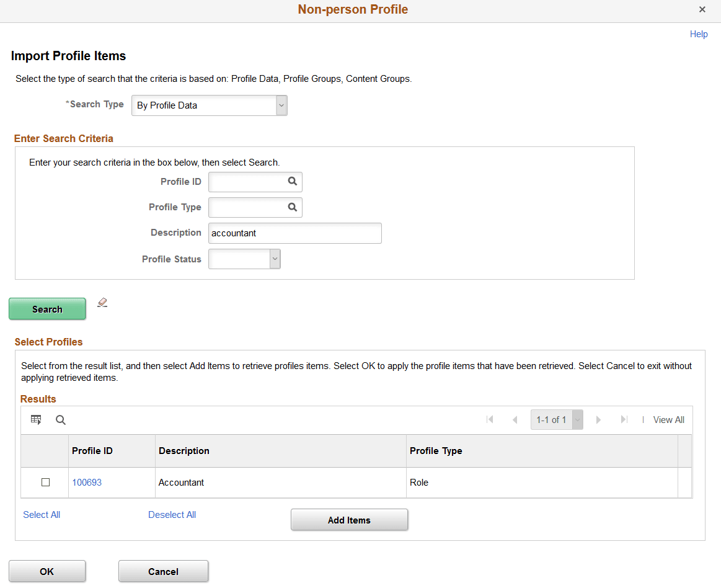Jump to first results page icon

(x=490, y=419)
